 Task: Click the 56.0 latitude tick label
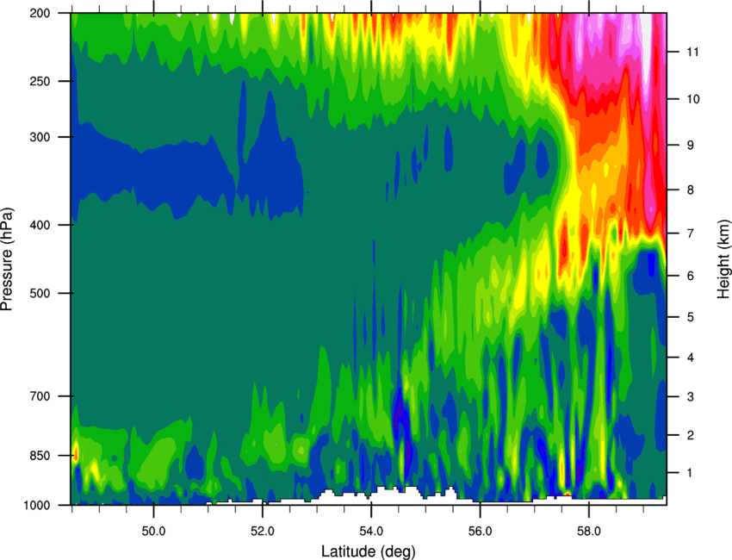[x=481, y=532]
